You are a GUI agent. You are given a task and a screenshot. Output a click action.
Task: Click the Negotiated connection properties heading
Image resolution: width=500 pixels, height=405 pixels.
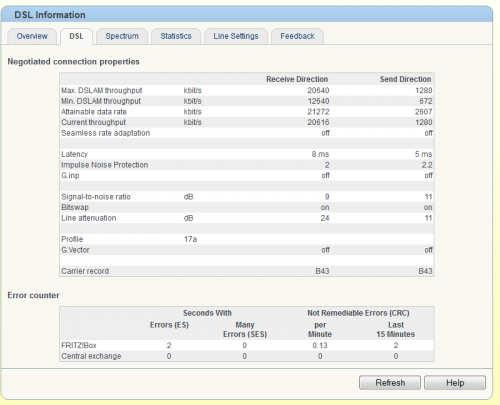pos(74,62)
